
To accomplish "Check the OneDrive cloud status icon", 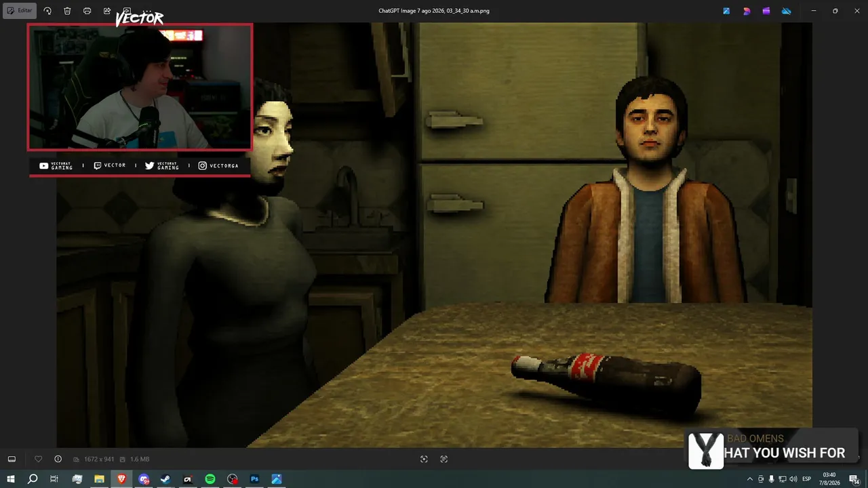I will tap(787, 11).
